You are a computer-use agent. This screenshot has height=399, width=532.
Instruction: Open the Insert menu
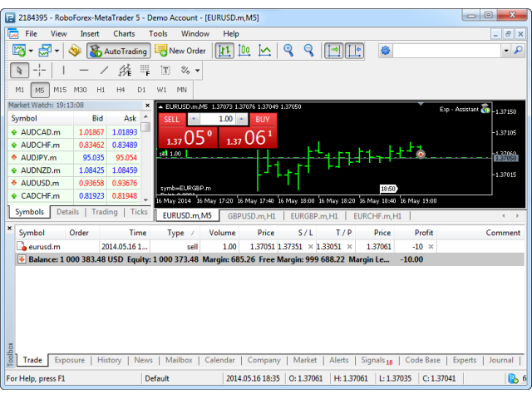point(90,34)
